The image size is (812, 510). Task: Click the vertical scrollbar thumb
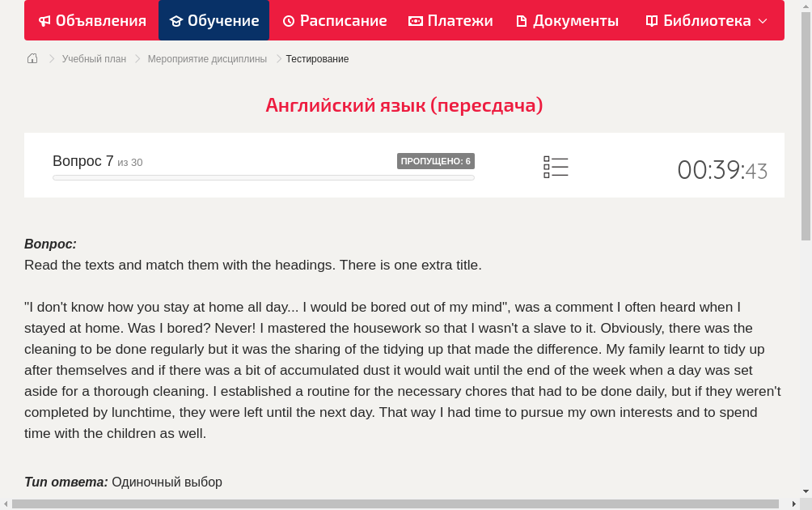point(806,126)
